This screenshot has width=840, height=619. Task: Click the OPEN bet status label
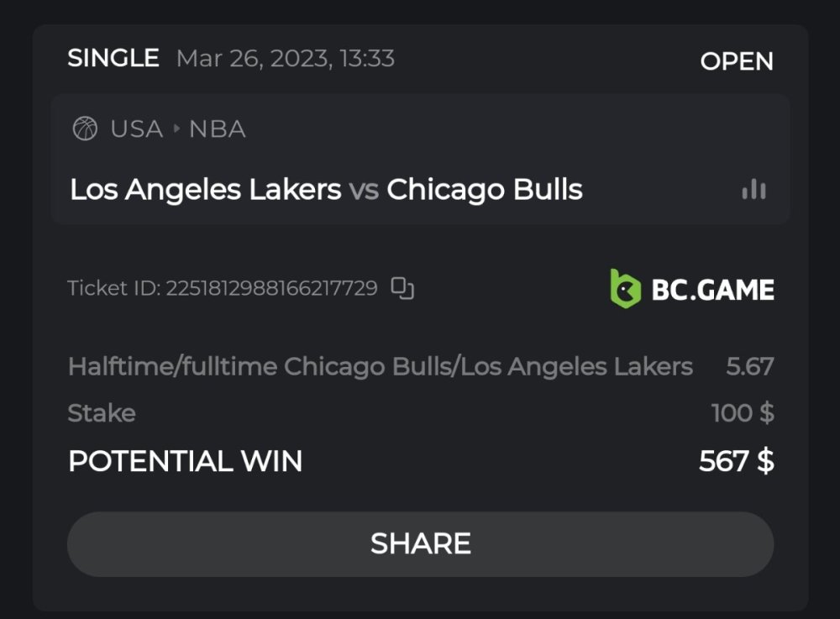(737, 61)
